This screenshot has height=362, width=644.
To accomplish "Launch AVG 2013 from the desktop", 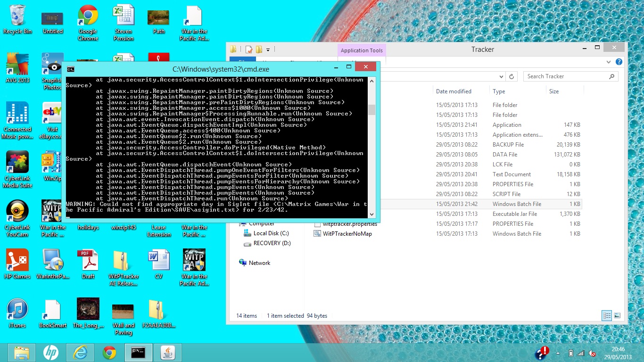I will [x=17, y=68].
